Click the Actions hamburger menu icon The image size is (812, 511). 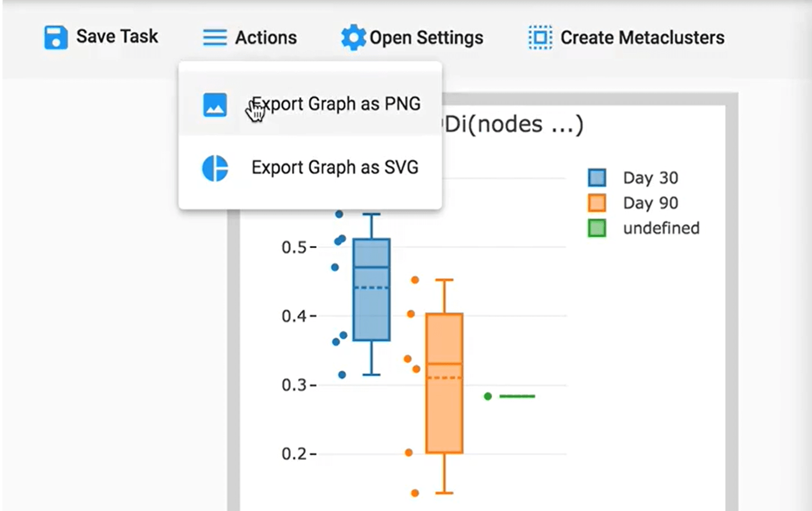215,37
